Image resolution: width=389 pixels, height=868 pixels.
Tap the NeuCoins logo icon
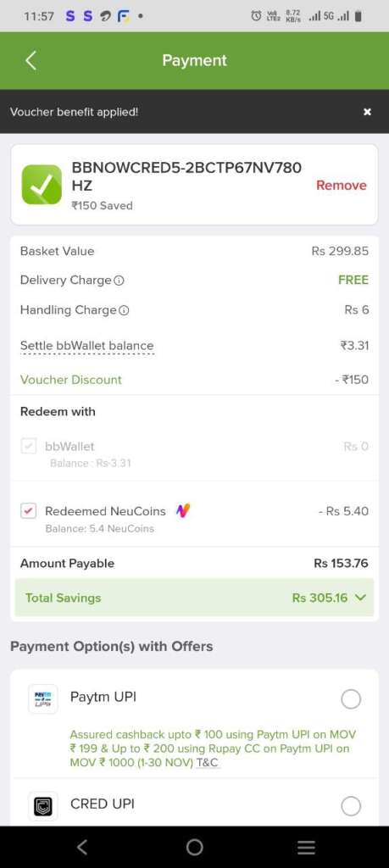pyautogui.click(x=182, y=511)
